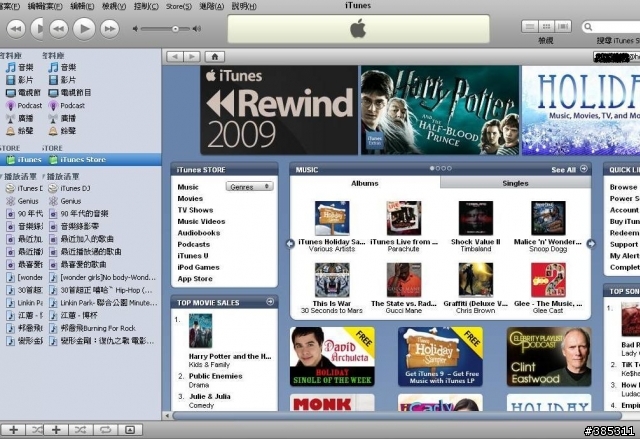The image size is (640, 439).
Task: Open the Harry Potter movie poster thumbnail
Action: [x=200, y=330]
